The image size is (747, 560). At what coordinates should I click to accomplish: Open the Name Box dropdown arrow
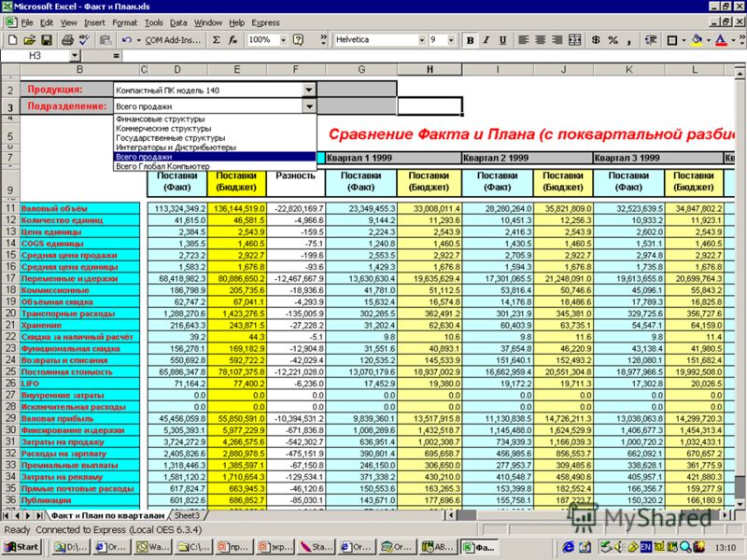[x=75, y=56]
